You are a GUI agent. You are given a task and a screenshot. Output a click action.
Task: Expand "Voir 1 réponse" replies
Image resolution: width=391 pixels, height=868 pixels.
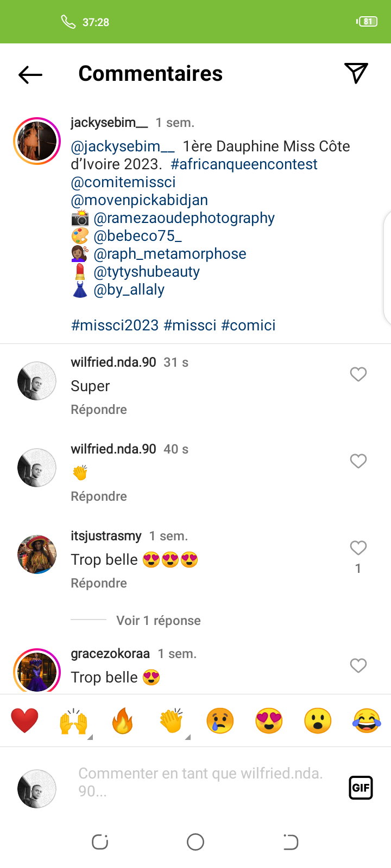click(158, 621)
